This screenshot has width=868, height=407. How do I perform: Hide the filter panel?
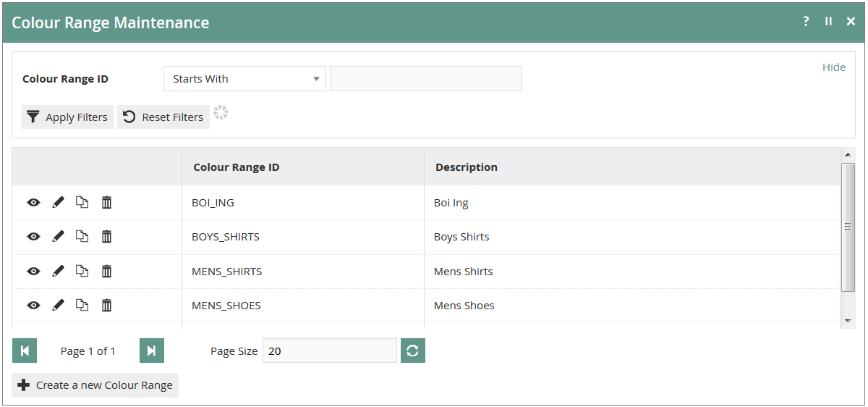[834, 67]
